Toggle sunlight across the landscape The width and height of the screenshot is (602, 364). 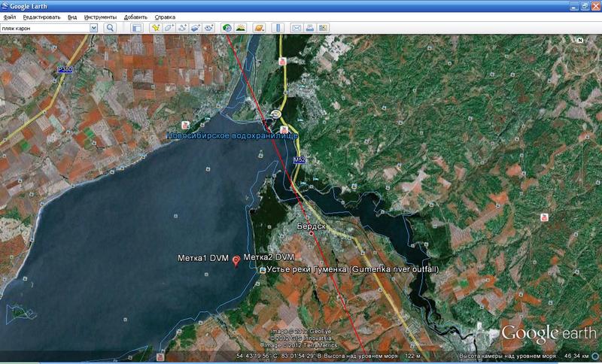pos(240,28)
